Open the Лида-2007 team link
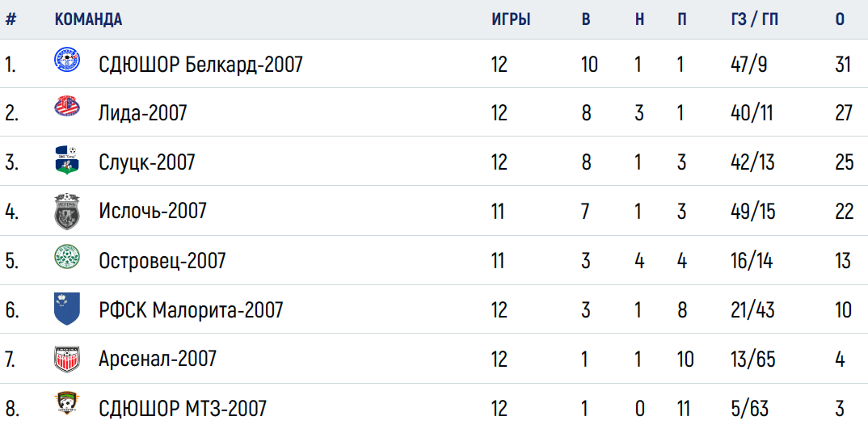Image resolution: width=868 pixels, height=429 pixels. click(x=143, y=113)
